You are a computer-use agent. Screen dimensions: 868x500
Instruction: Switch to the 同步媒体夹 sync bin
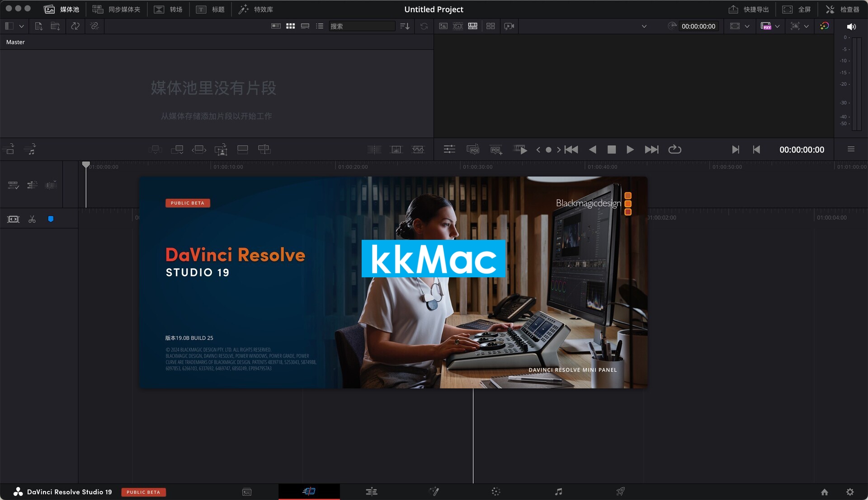pyautogui.click(x=116, y=9)
